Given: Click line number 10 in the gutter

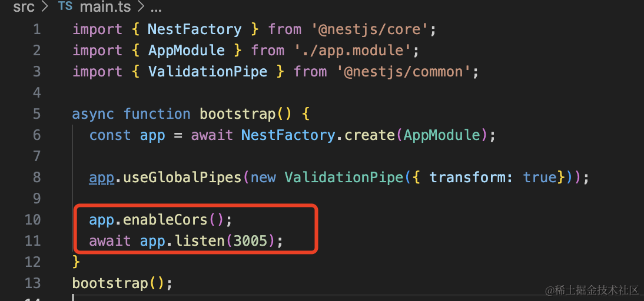Looking at the screenshot, I should tap(32, 220).
